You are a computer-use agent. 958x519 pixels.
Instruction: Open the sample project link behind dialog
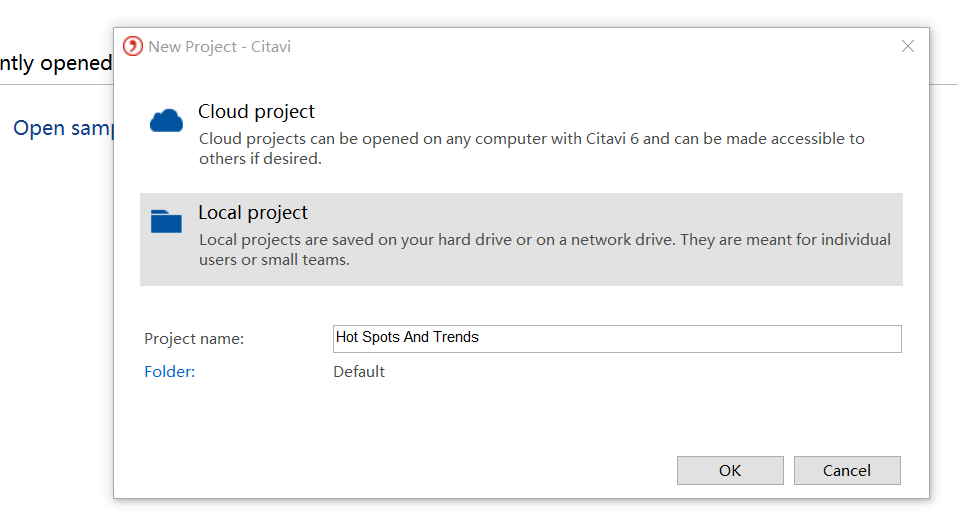pyautogui.click(x=63, y=128)
